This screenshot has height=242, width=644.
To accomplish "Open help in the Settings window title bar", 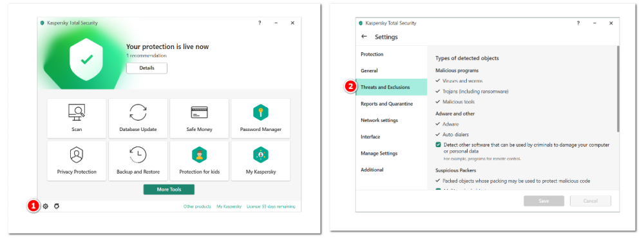I will [578, 23].
